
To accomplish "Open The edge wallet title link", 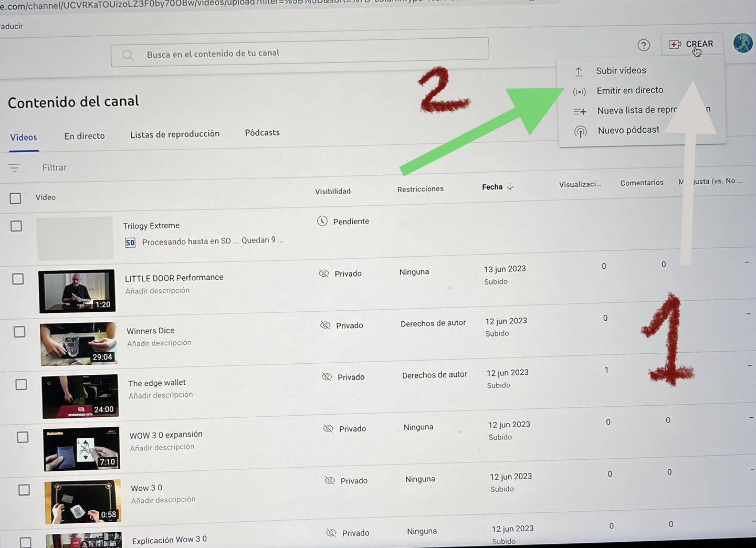I will (x=157, y=383).
